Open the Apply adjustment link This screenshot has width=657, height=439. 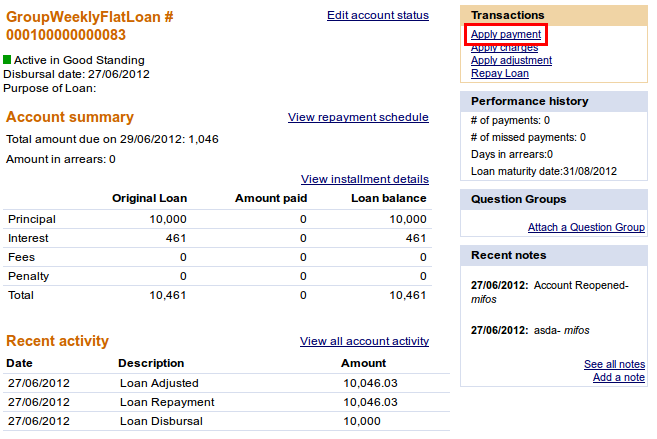[511, 60]
